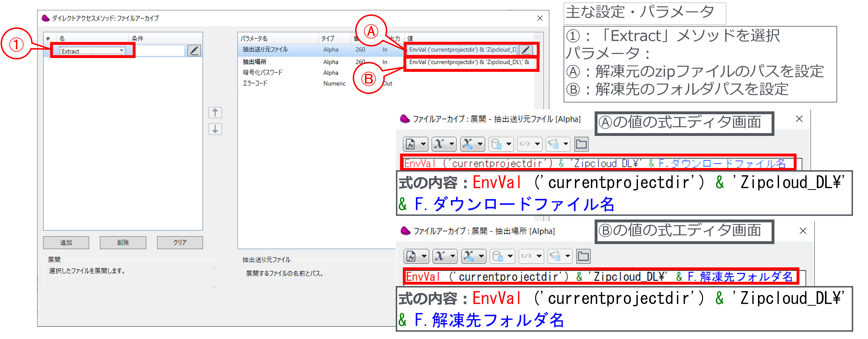
Task: Open variable list in 抽出場所 expression editor
Action: coord(445,256)
